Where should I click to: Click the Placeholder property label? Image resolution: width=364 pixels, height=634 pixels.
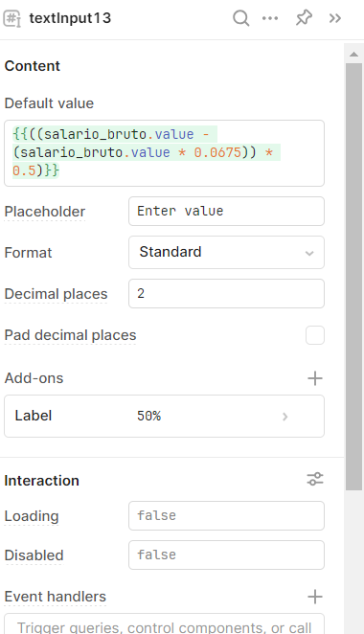pyautogui.click(x=45, y=212)
